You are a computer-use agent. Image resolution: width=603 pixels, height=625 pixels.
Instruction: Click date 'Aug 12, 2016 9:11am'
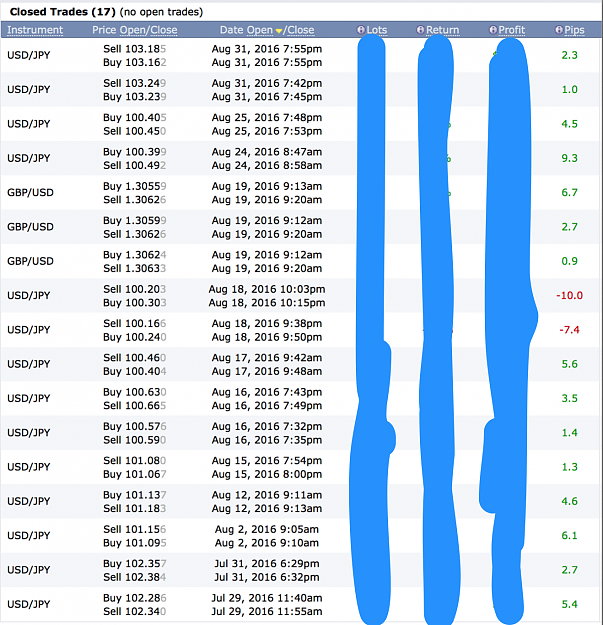(267, 495)
